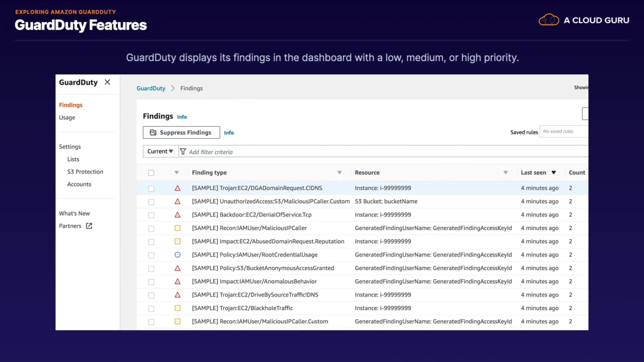This screenshot has height=362, width=644.
Task: Click Finding type column sort arrow
Action: coord(339,173)
